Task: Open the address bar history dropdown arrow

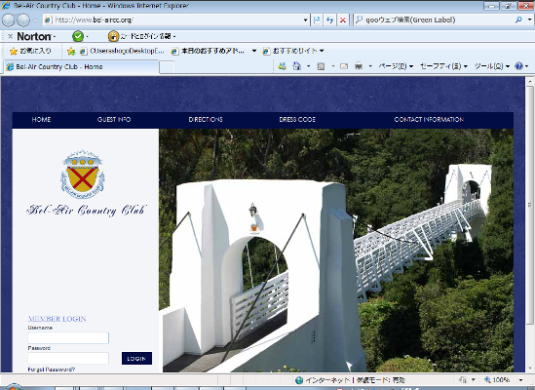Action: pos(305,20)
